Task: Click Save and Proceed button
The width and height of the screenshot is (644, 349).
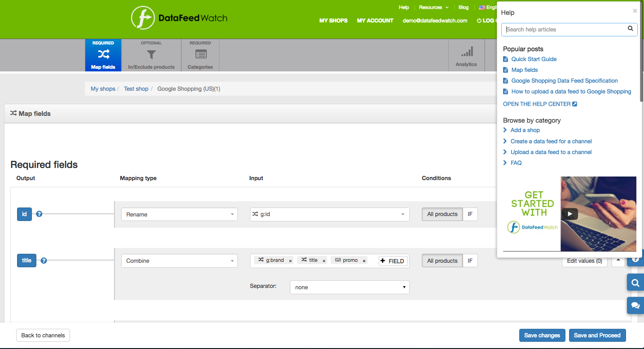Action: [597, 335]
